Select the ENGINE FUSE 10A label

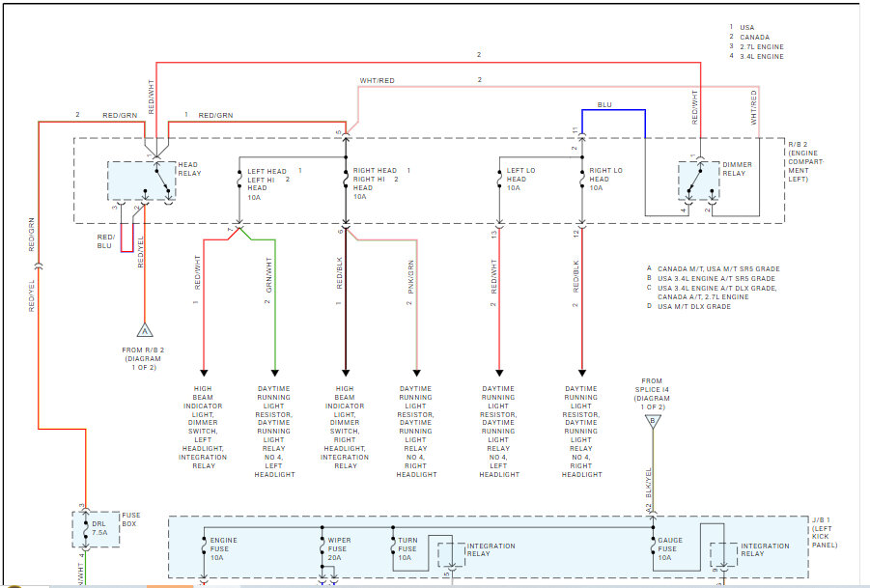(x=223, y=548)
